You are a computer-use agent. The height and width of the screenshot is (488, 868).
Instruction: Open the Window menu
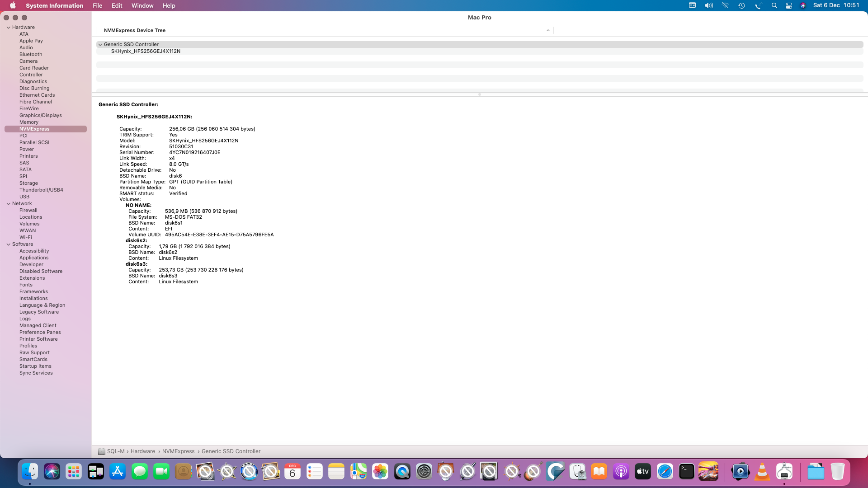coord(142,5)
